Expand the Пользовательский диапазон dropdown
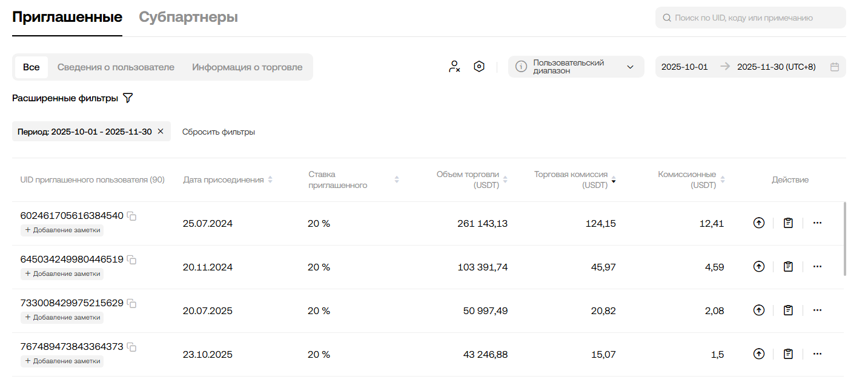This screenshot has height=379, width=868. pyautogui.click(x=630, y=67)
